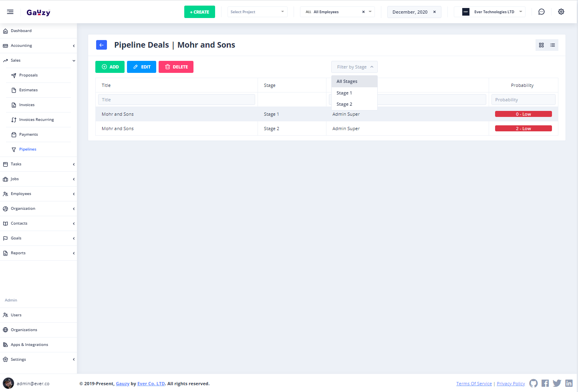The height and width of the screenshot is (392, 578).
Task: Open the Twitter icon in footer
Action: (557, 383)
